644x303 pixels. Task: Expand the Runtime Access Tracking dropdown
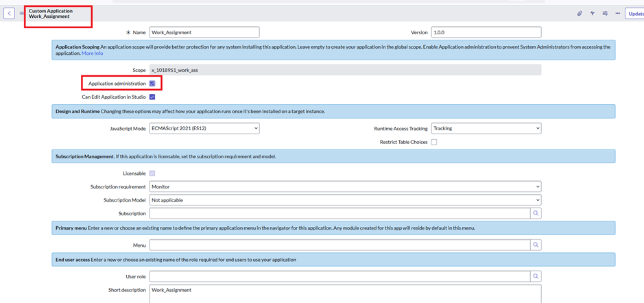coord(486,128)
